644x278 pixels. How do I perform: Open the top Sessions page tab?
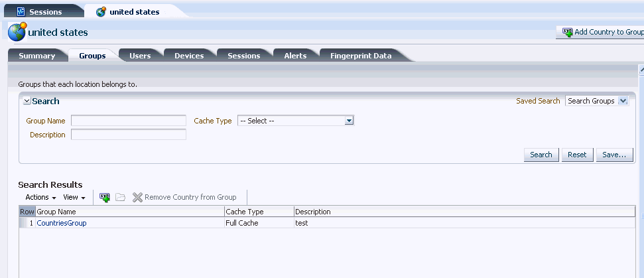44,11
